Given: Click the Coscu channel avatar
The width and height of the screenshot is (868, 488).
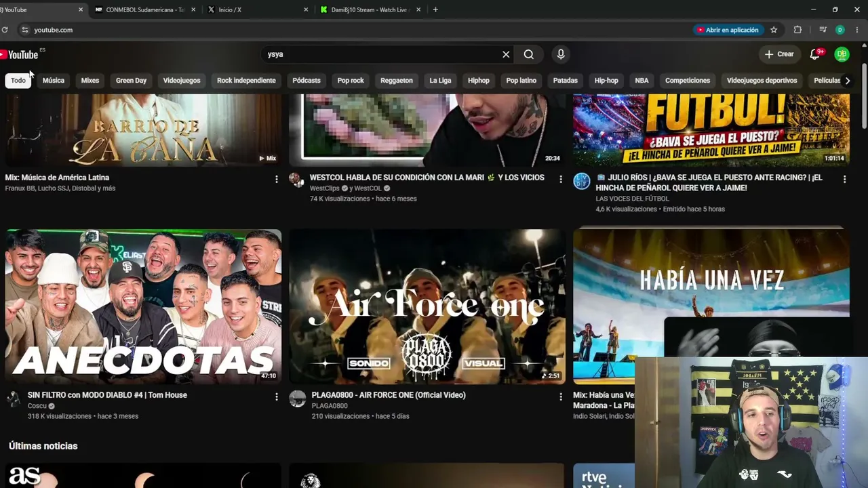Looking at the screenshot, I should point(14,398).
